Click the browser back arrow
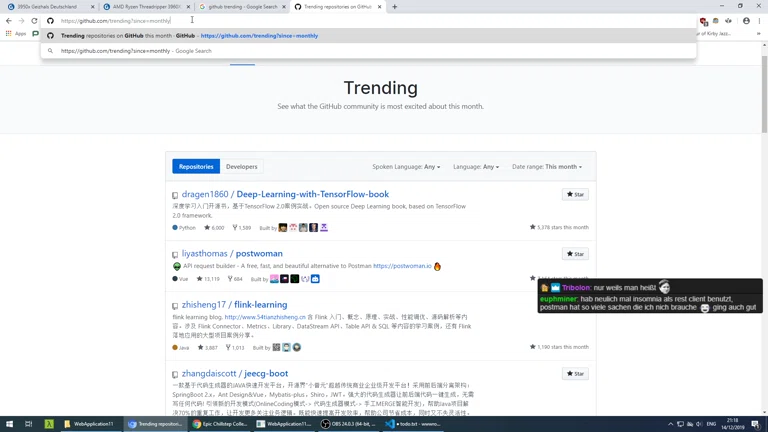Screen dimensions: 768x432 coord(9,20)
